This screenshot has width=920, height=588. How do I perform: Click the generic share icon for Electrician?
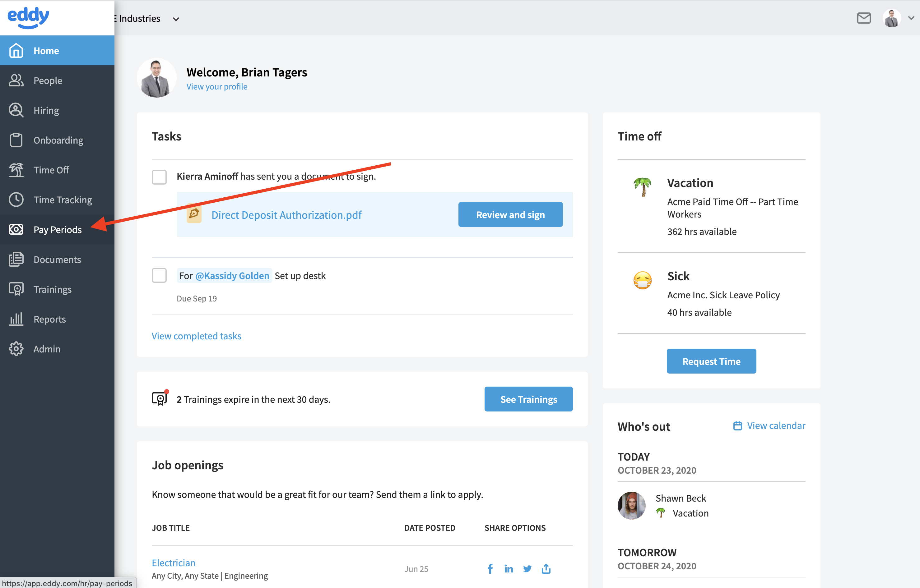pos(546,568)
